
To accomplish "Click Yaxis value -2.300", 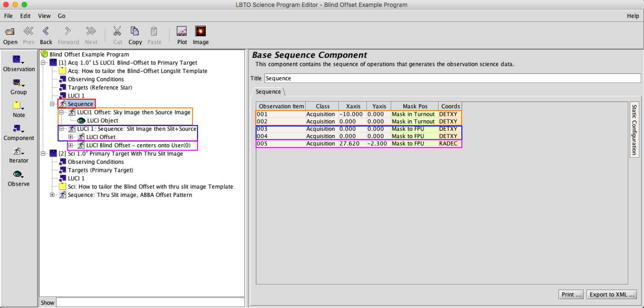I will (379, 144).
